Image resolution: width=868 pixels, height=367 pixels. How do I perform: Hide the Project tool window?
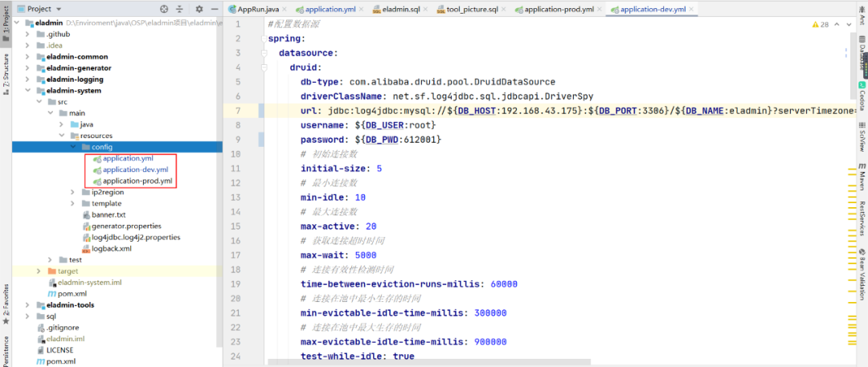coord(214,9)
